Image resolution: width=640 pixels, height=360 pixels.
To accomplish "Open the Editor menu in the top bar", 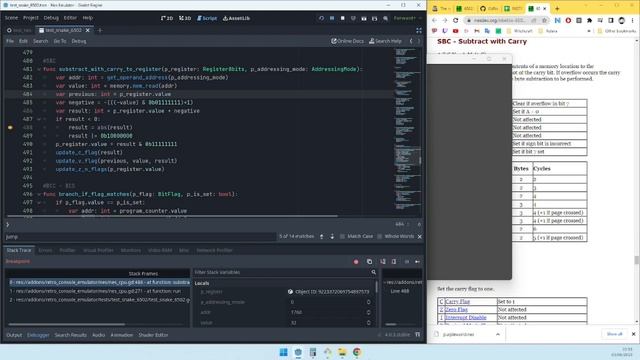I will pos(70,18).
